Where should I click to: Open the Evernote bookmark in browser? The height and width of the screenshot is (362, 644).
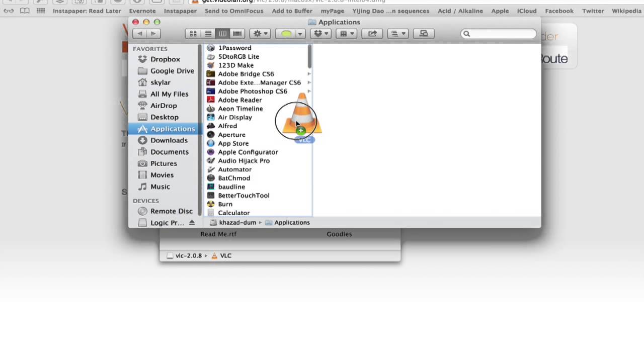(142, 11)
